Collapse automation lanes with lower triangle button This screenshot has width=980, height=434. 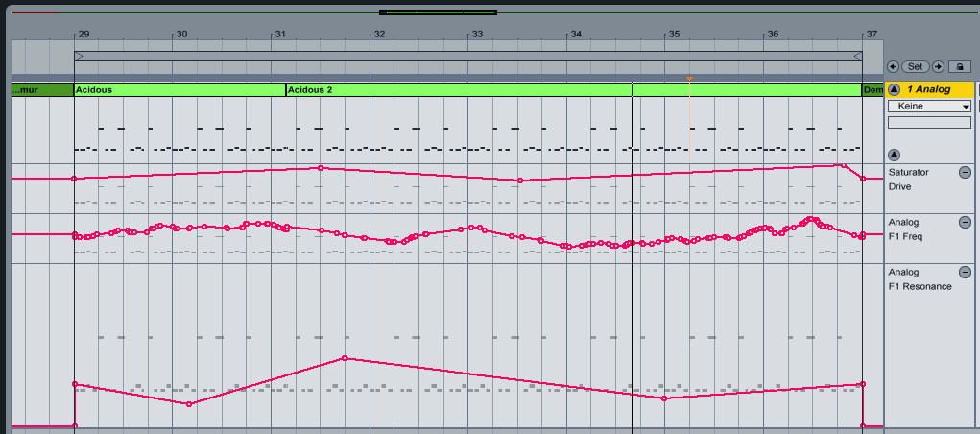click(894, 155)
